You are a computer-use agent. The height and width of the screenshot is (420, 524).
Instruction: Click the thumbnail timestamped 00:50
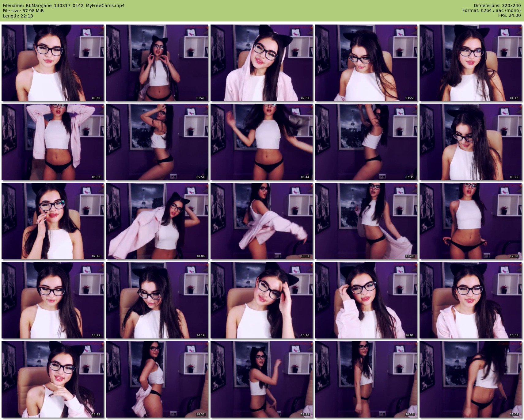52,63
